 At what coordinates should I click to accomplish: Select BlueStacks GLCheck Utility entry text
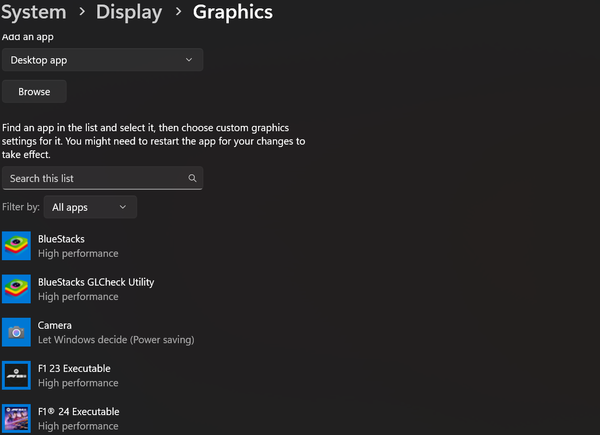point(96,282)
